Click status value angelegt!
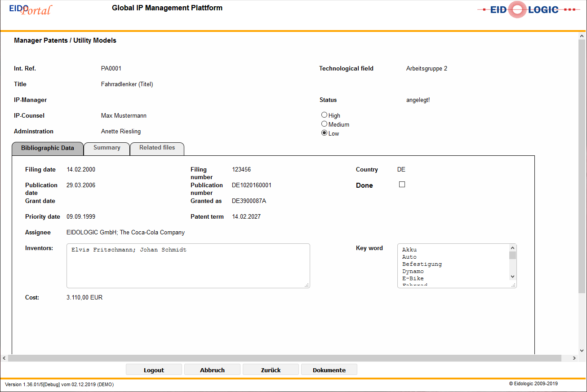This screenshot has height=392, width=587. [x=418, y=100]
